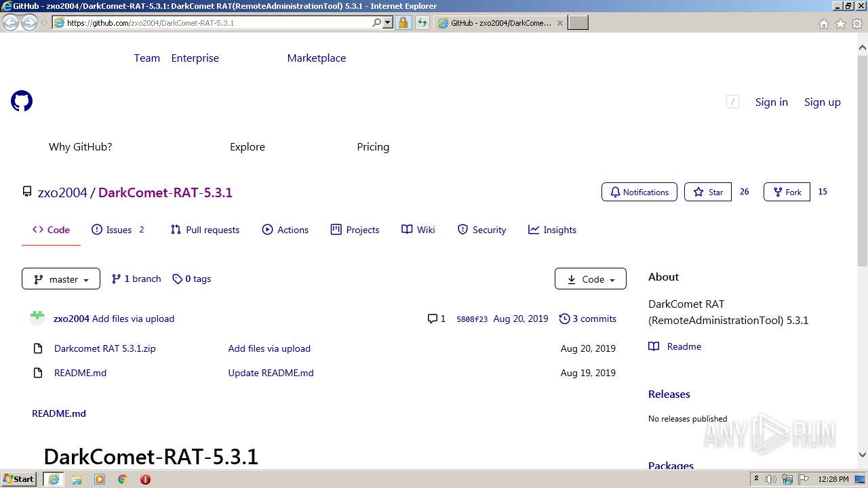Click the zxo2004 contributor avatar
868x488 pixels.
coord(37,319)
